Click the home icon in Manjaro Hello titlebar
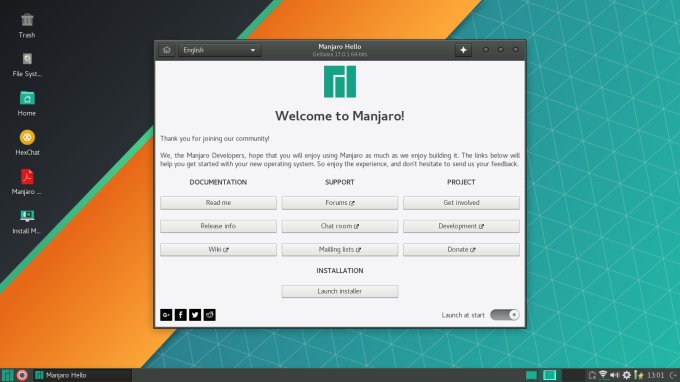 pos(167,50)
